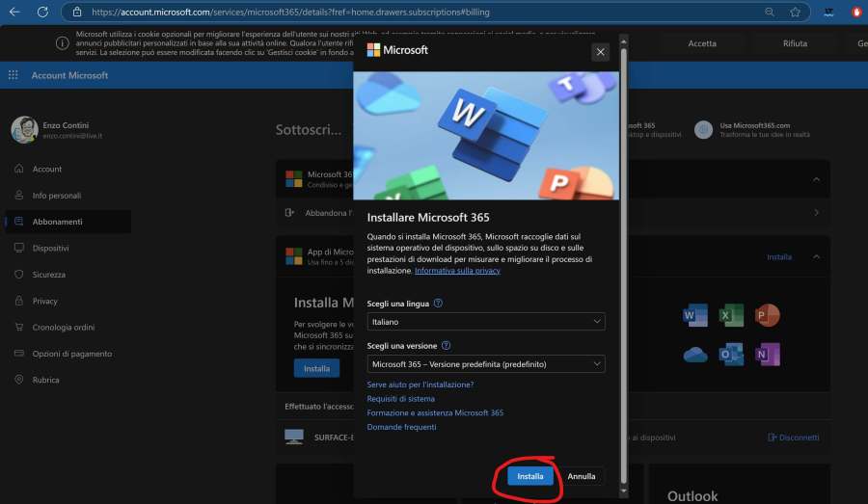Click the blue Installa button in dialog
Screen dimensions: 868x504
click(x=529, y=476)
